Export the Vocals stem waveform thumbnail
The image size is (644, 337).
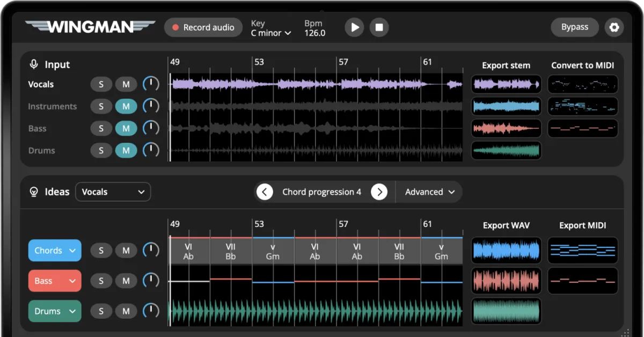[x=506, y=84]
